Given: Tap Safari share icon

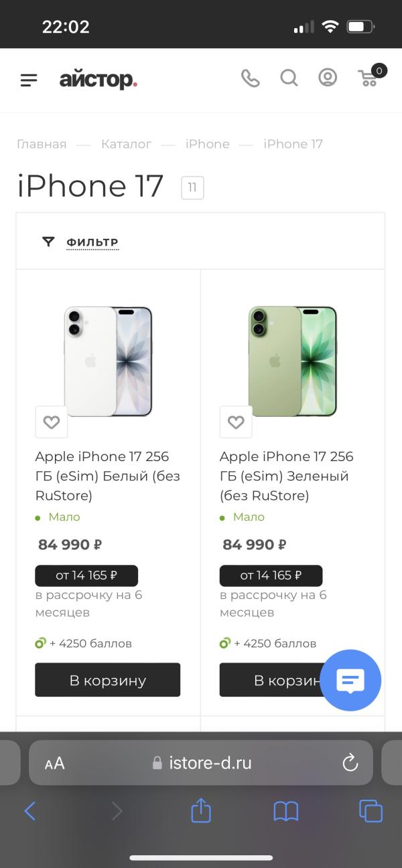Looking at the screenshot, I should (x=201, y=811).
